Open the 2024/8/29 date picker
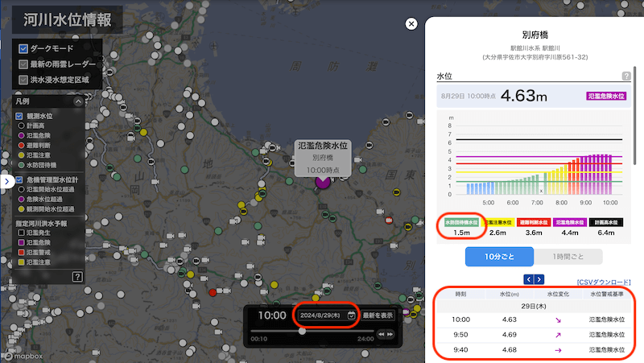Viewport: 644px width, 363px height. pos(322,316)
